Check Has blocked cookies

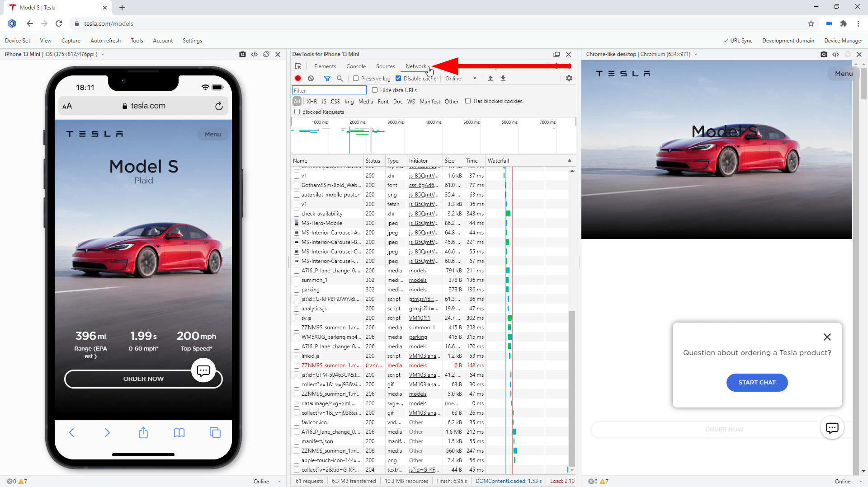point(468,101)
